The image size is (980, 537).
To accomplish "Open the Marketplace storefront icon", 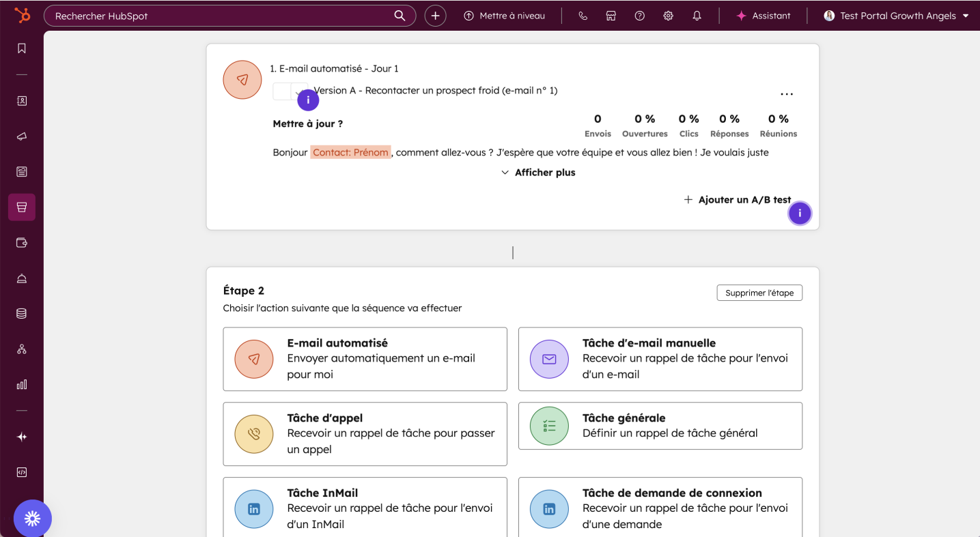I will [611, 15].
